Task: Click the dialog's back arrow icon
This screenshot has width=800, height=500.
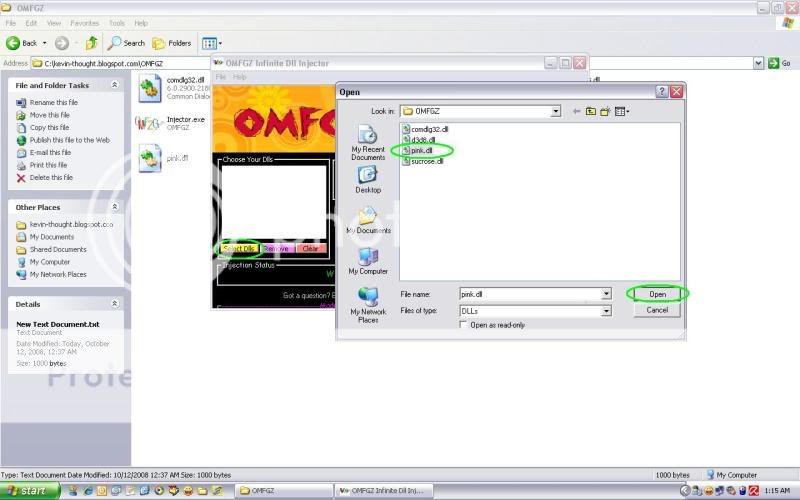Action: point(575,111)
